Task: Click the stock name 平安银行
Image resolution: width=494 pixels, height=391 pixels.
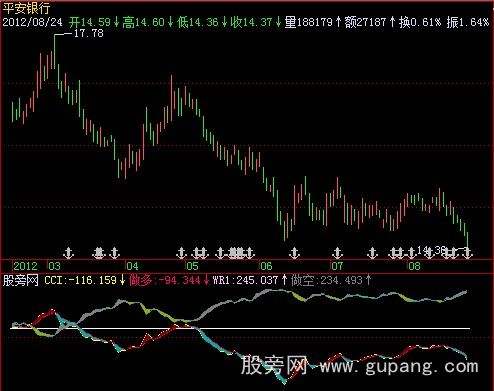Action: pos(26,8)
